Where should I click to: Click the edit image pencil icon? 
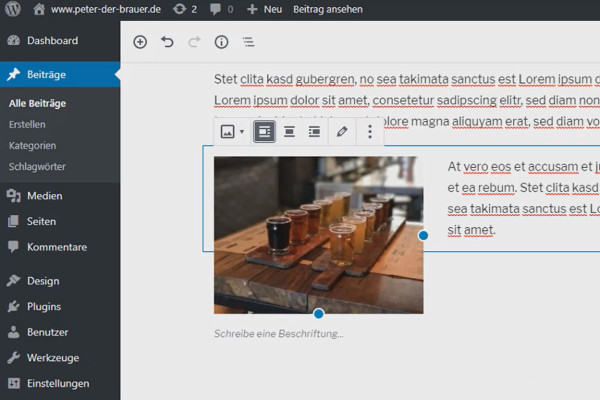342,132
